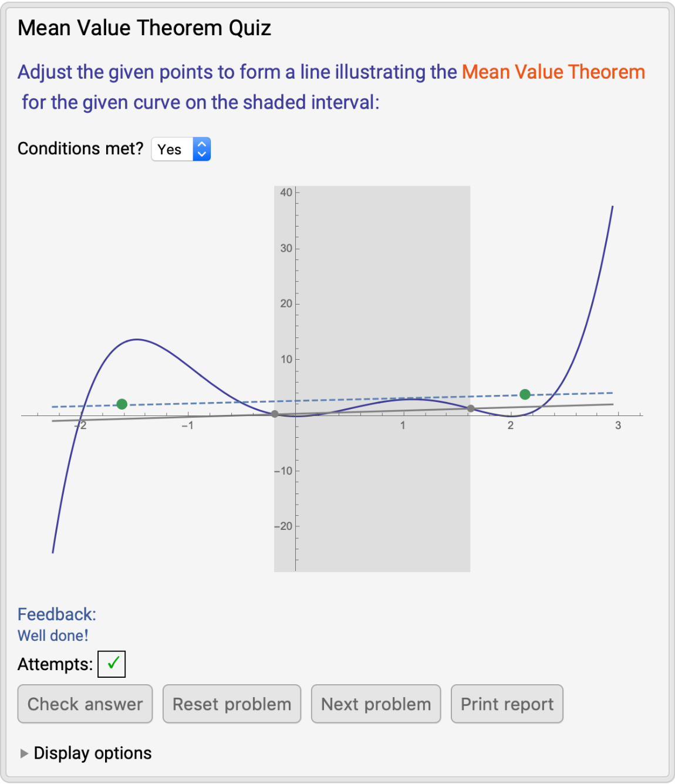Image resolution: width=675 pixels, height=784 pixels.
Task: Click the gray secant point at interval's right edge
Action: pos(471,408)
